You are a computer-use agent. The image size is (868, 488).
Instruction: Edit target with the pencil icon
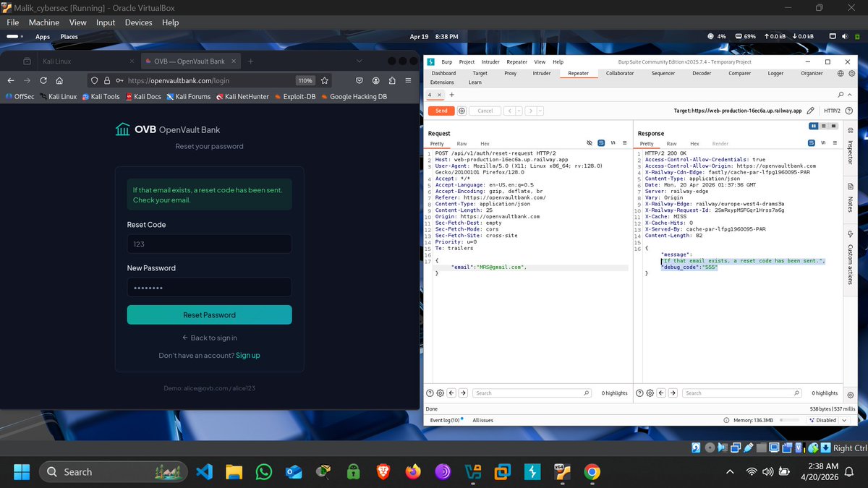(x=812, y=111)
